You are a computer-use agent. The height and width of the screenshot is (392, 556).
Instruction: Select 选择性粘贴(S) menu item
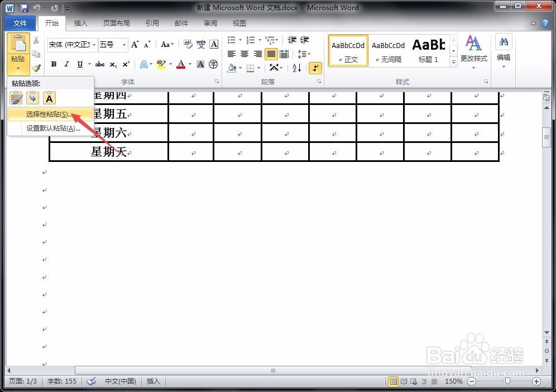point(50,114)
